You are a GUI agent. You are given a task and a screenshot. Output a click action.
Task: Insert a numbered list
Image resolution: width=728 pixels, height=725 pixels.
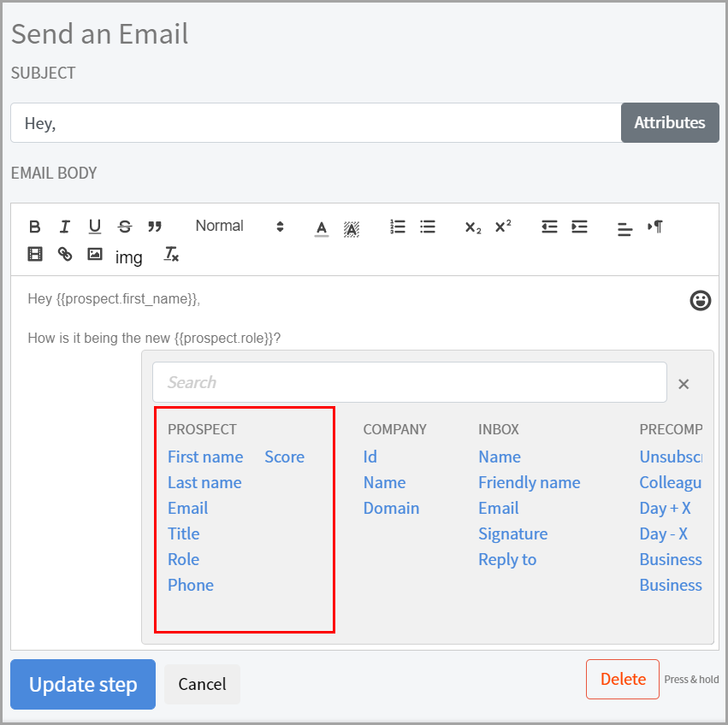[x=398, y=227]
